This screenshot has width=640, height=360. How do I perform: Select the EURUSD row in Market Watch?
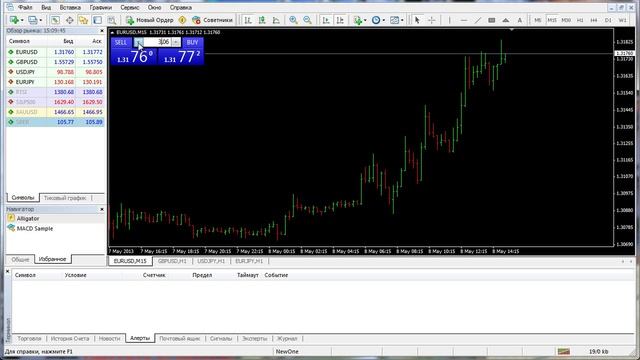[x=56, y=52]
